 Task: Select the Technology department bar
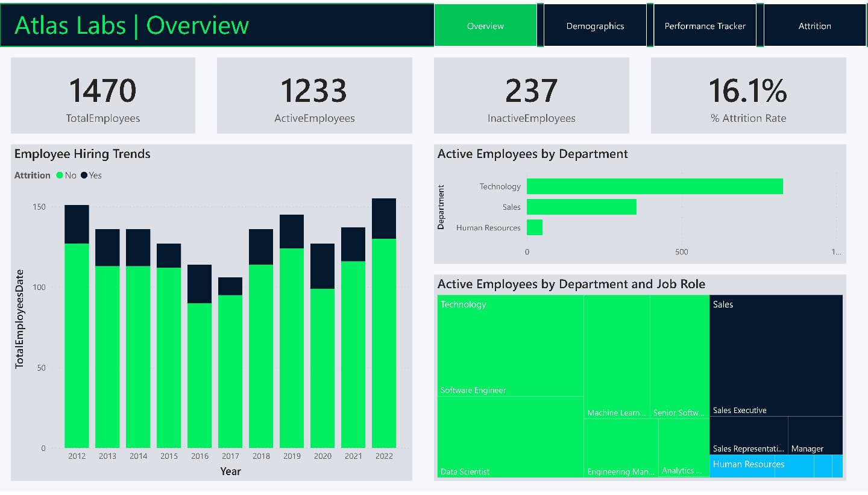point(655,186)
